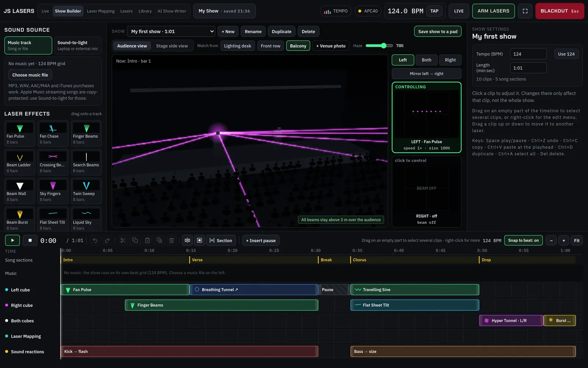Go to the Live tab

(45, 11)
